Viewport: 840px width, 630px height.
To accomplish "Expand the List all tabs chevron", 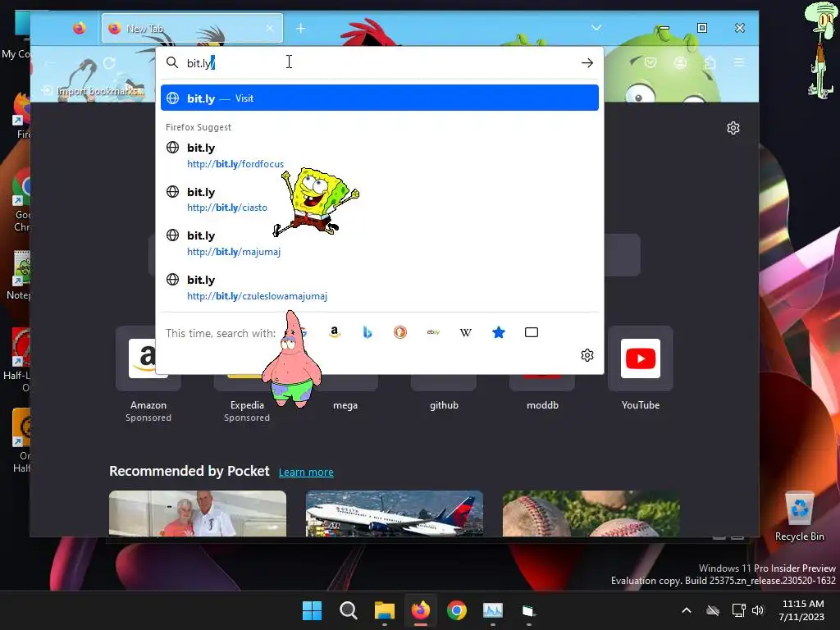I will click(x=596, y=28).
